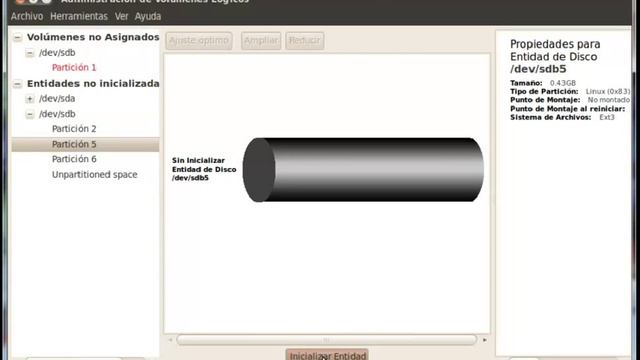Open the Ayuda menu
640x360 pixels.
pyautogui.click(x=148, y=16)
